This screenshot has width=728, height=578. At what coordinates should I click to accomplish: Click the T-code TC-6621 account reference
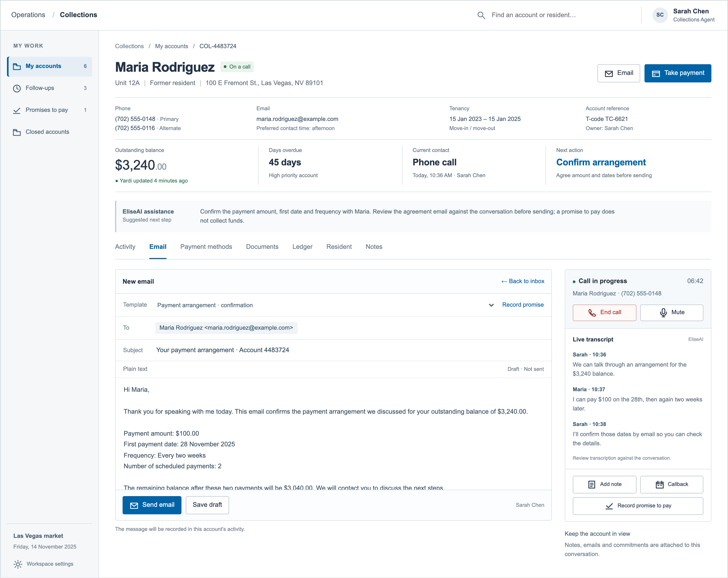606,119
